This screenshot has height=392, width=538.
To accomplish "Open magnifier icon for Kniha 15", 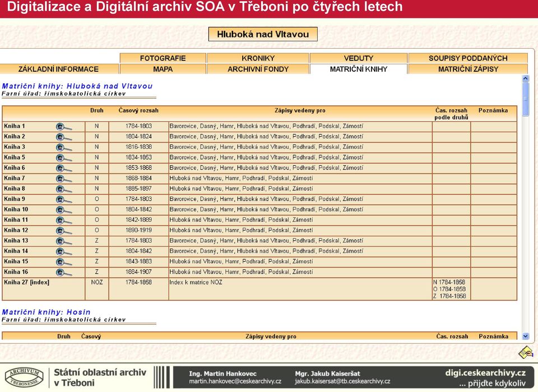I will tap(63, 262).
